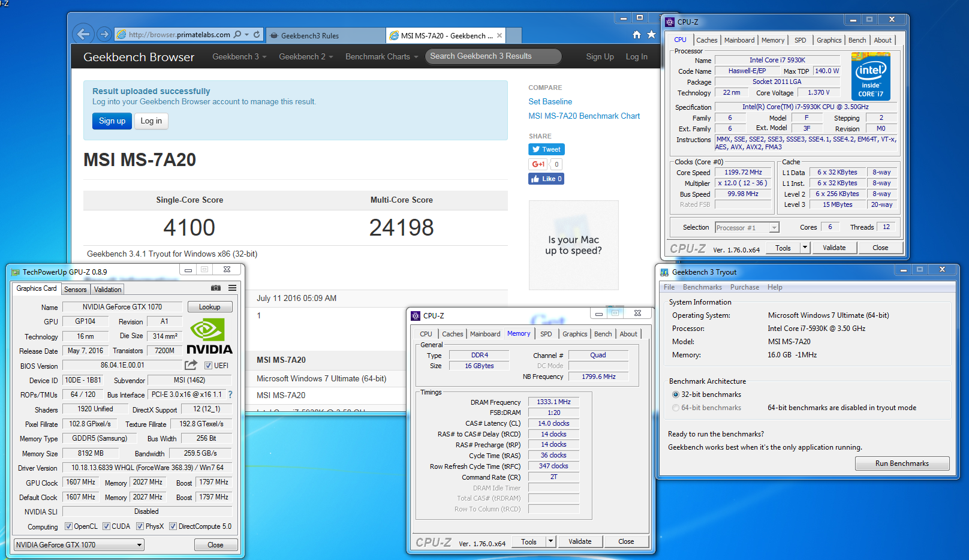Image resolution: width=969 pixels, height=560 pixels.
Task: Switch to the Validation tab in GPU-Z
Action: coord(108,289)
